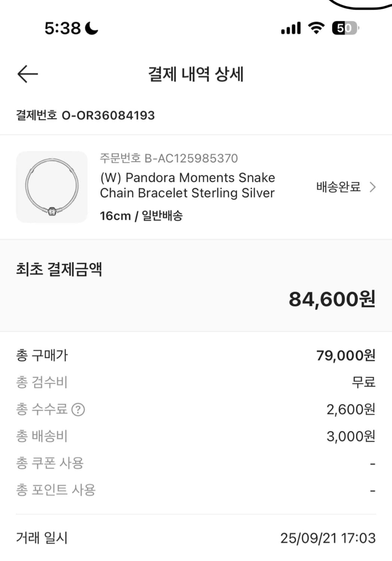Viewport: 392px width, 561px height.
Task: Tap the 총 수수료 2,600원 value
Action: click(350, 410)
